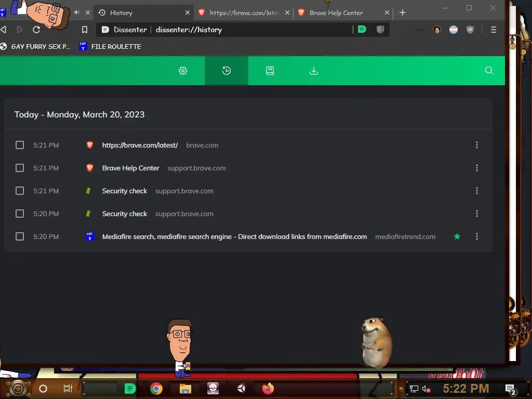Open Cortana circle on the taskbar
This screenshot has width=532, height=399.
(x=43, y=389)
